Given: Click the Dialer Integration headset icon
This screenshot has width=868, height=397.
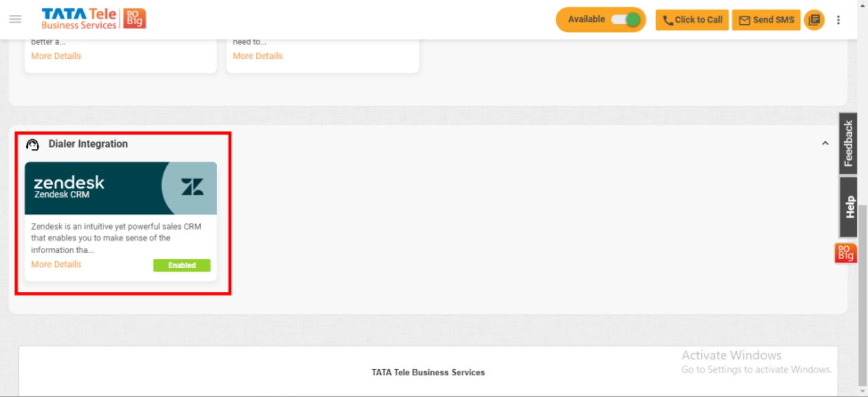Looking at the screenshot, I should (33, 144).
